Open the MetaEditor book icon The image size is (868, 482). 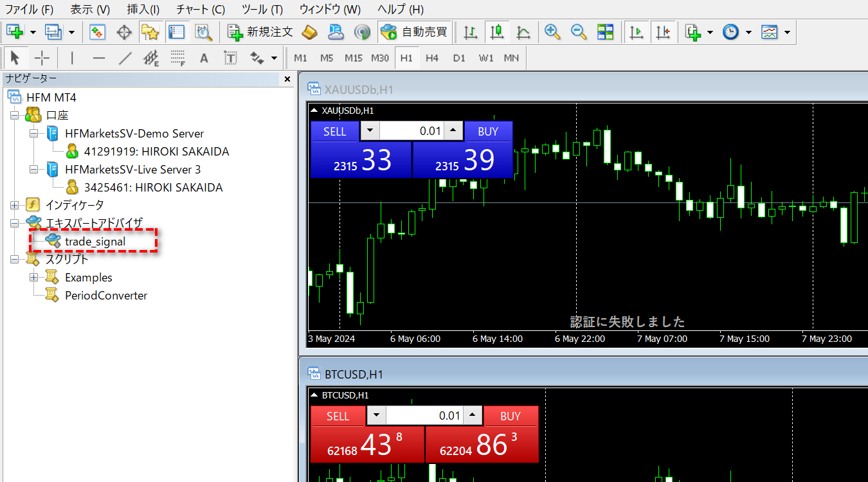click(x=310, y=31)
